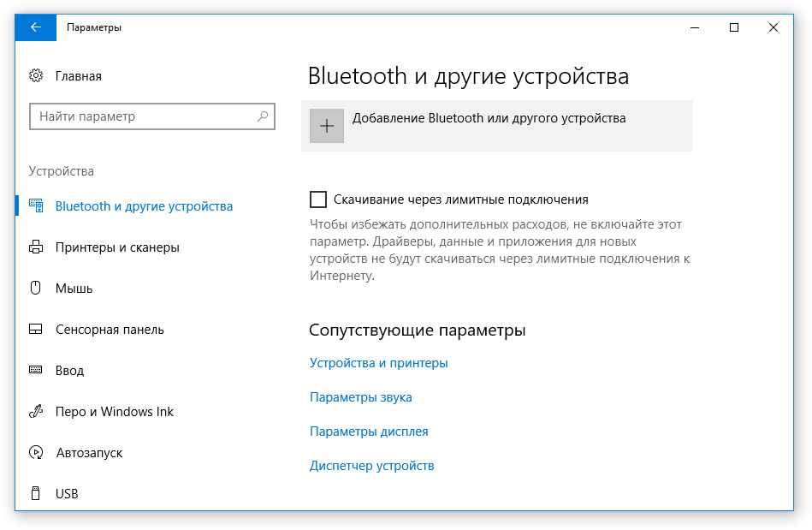Screen dimensions: 812x530
Task: Open the Параметры дисплея link
Action: (369, 431)
